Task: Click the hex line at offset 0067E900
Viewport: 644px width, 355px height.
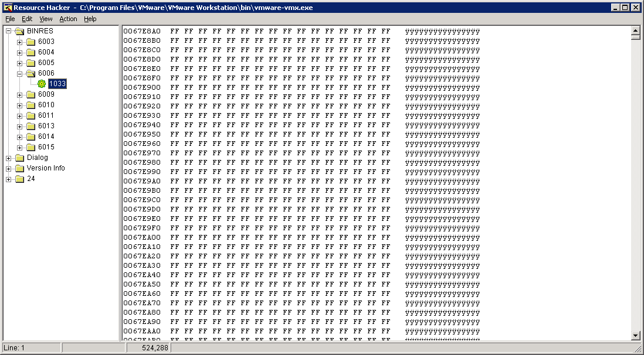Action: click(302, 87)
